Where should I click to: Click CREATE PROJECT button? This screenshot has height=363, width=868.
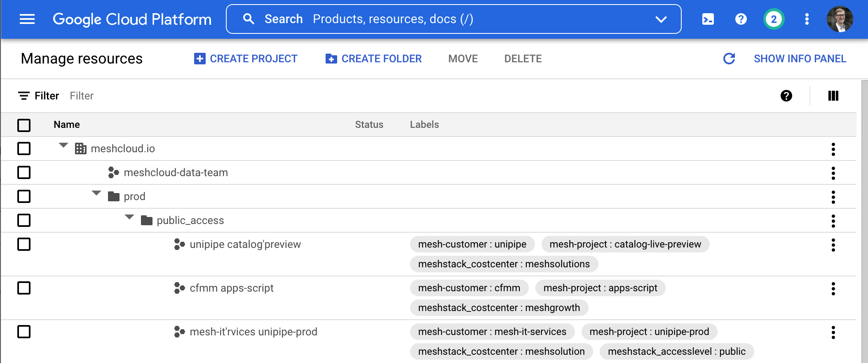246,59
